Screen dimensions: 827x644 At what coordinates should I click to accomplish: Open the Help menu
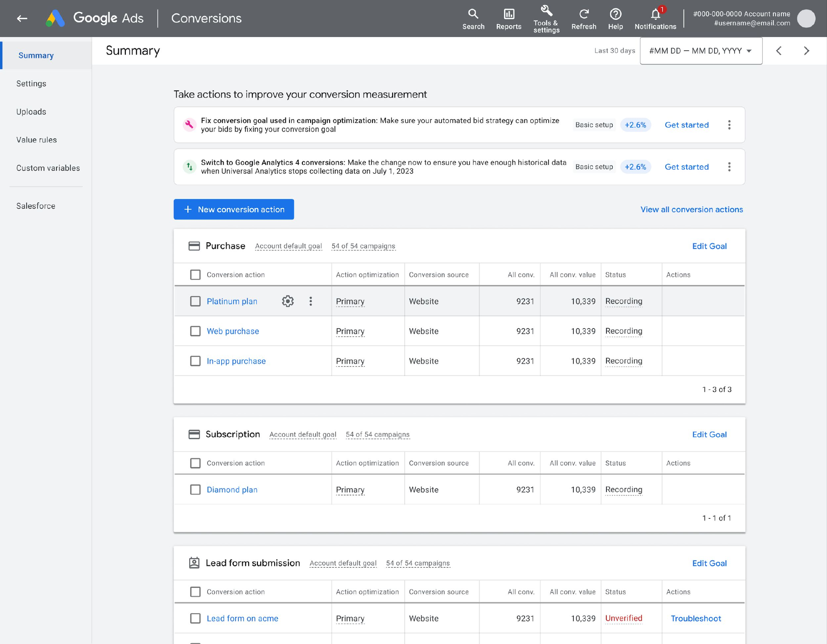click(x=615, y=19)
